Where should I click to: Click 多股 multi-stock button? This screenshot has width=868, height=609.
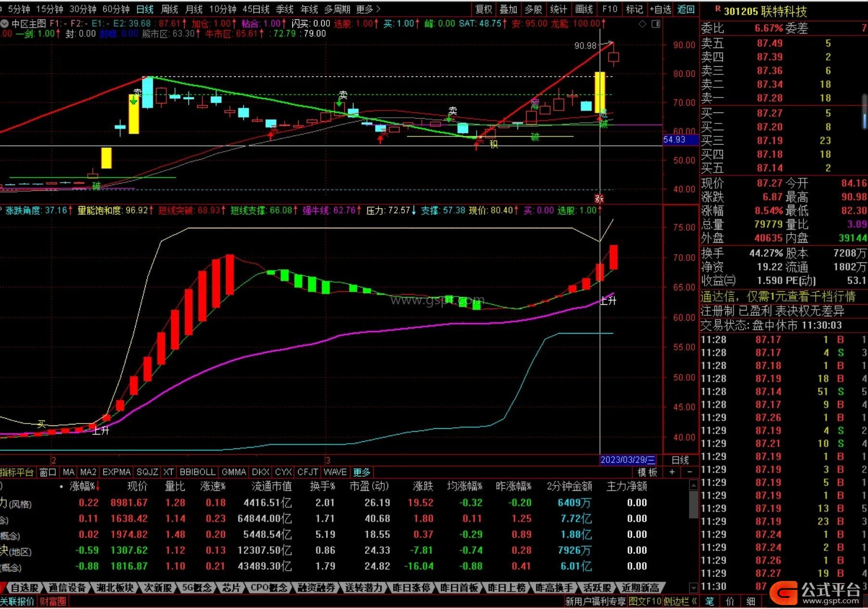click(533, 9)
